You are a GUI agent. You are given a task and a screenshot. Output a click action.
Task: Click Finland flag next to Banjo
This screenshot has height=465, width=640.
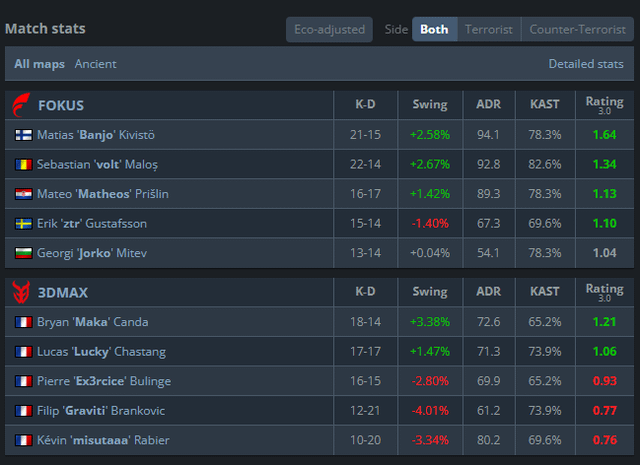click(23, 135)
